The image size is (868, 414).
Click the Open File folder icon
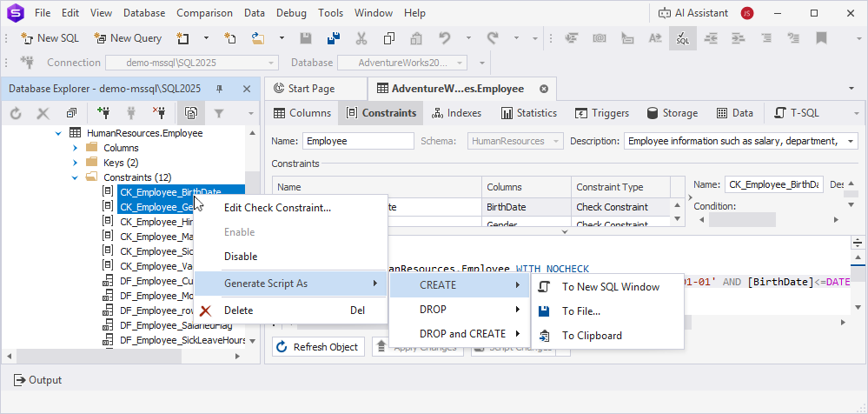pyautogui.click(x=257, y=38)
